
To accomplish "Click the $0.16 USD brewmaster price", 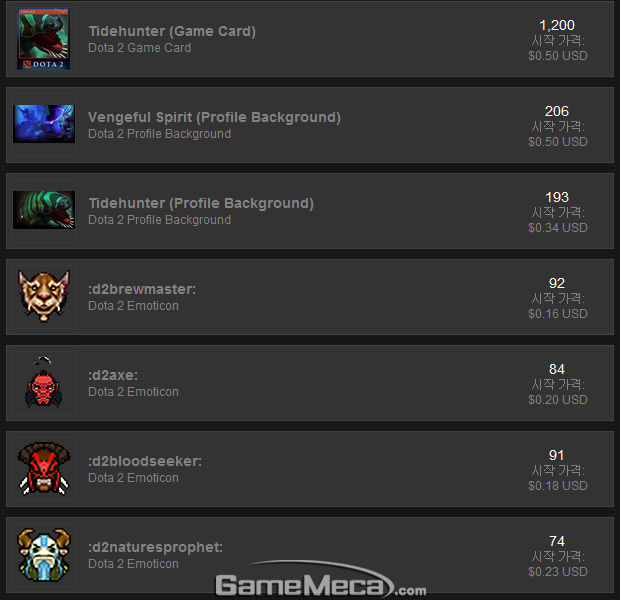I will 558,314.
